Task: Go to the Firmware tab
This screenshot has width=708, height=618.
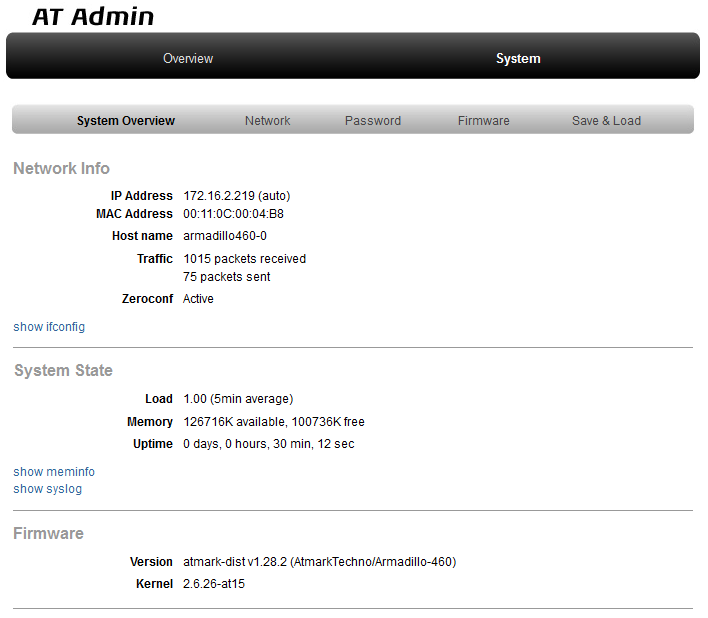Action: click(484, 121)
